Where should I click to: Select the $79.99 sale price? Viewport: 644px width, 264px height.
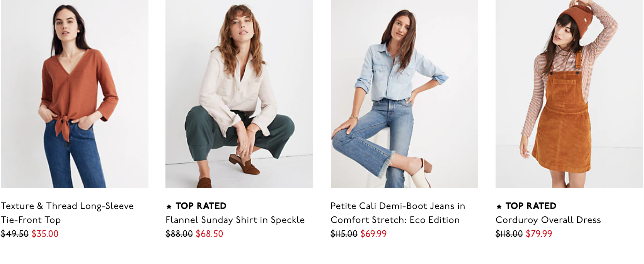coord(539,234)
